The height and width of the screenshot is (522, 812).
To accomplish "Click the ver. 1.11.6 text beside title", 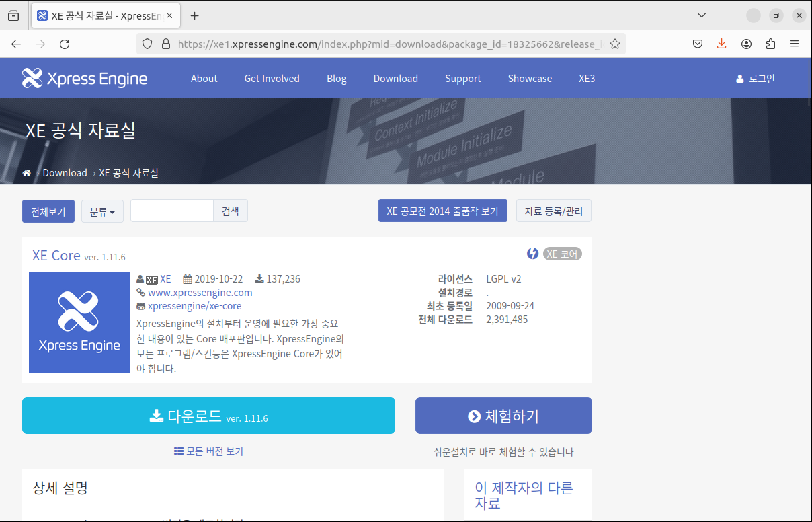I will (x=104, y=257).
